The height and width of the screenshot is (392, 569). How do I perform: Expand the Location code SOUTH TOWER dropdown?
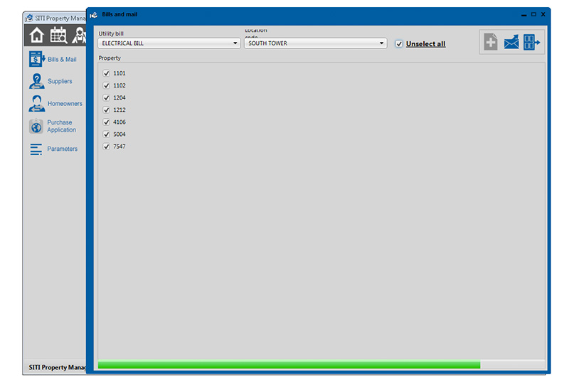point(315,43)
